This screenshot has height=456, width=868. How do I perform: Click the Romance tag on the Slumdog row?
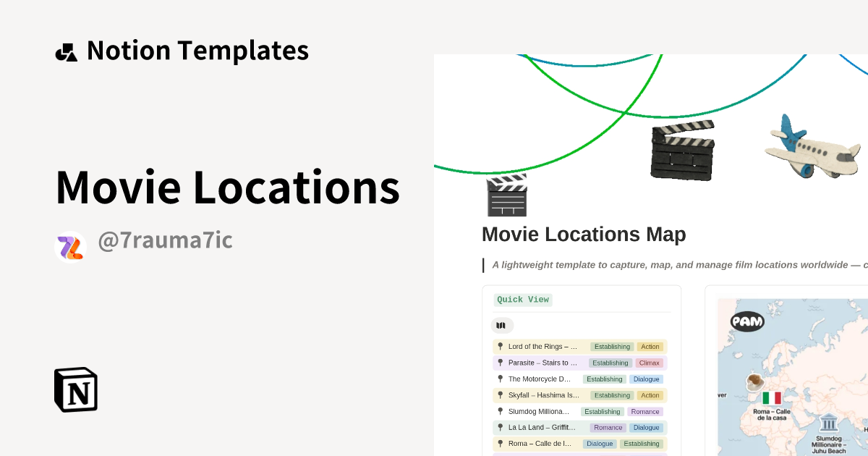pos(644,411)
